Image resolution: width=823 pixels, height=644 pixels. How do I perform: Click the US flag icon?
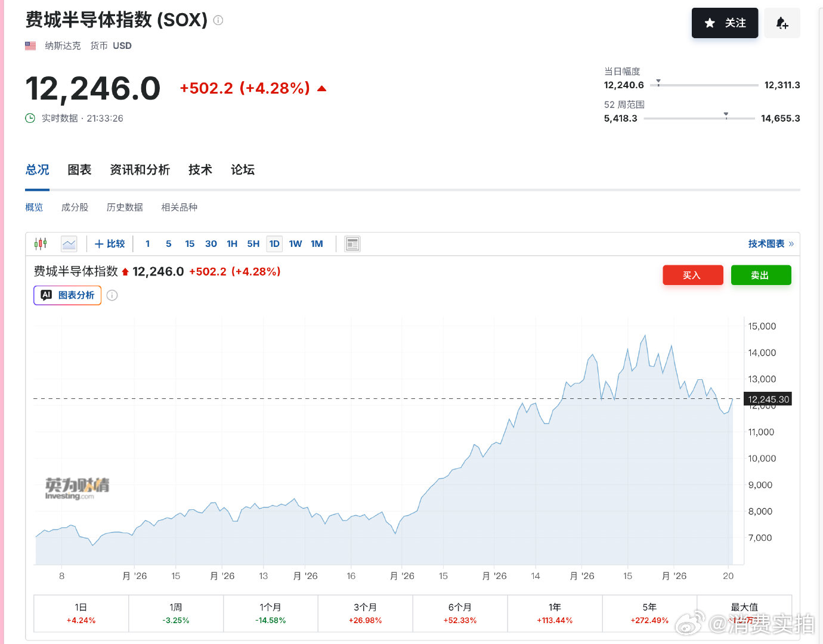tap(30, 45)
